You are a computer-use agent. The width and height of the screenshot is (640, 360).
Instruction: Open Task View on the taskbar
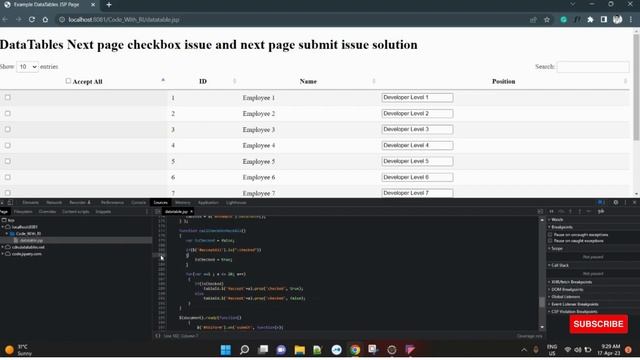point(263,350)
